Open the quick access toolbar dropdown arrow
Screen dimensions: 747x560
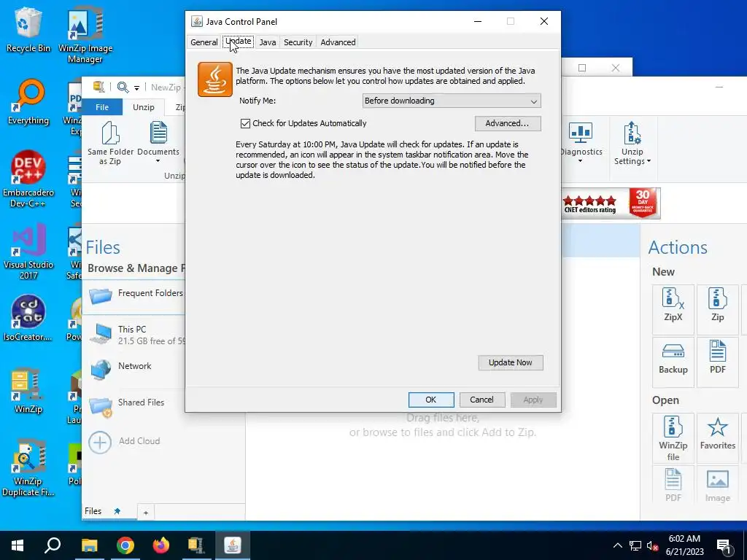(x=136, y=87)
